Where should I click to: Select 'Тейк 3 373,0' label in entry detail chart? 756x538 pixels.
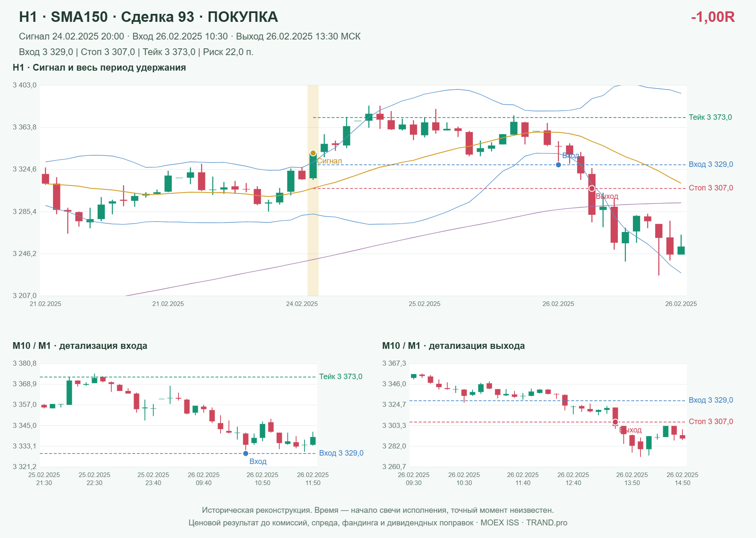point(341,377)
